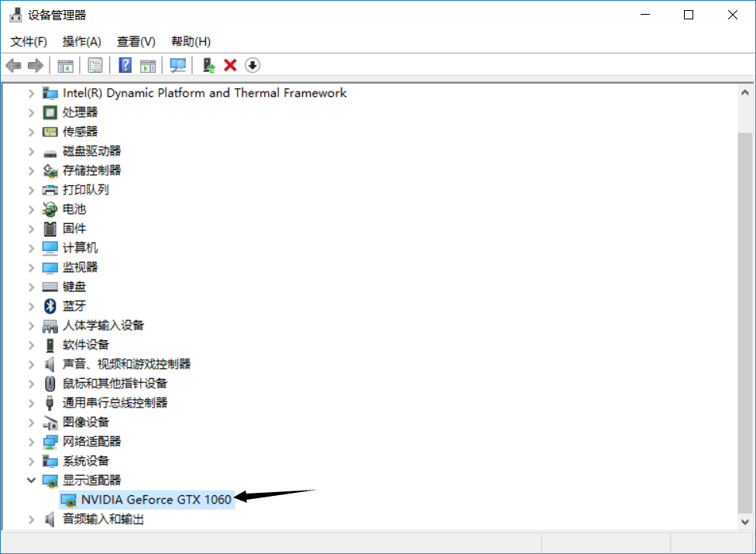
Task: Open the 查看(V) menu
Action: point(136,41)
